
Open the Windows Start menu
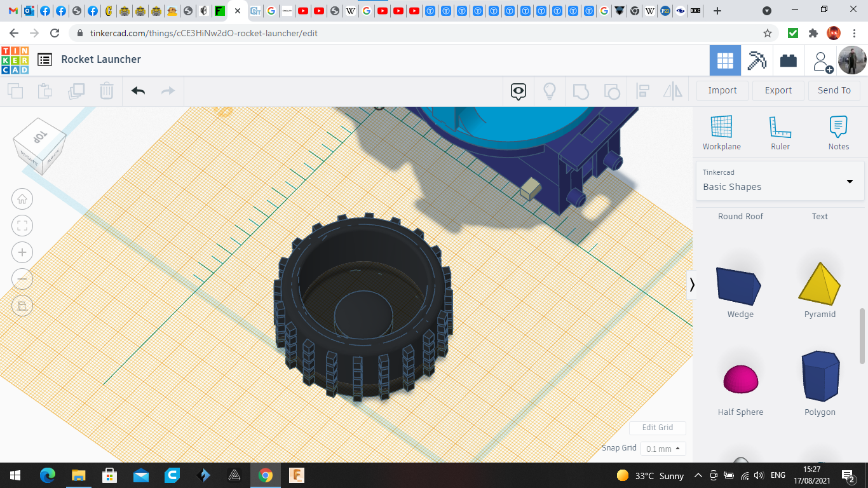(x=15, y=475)
